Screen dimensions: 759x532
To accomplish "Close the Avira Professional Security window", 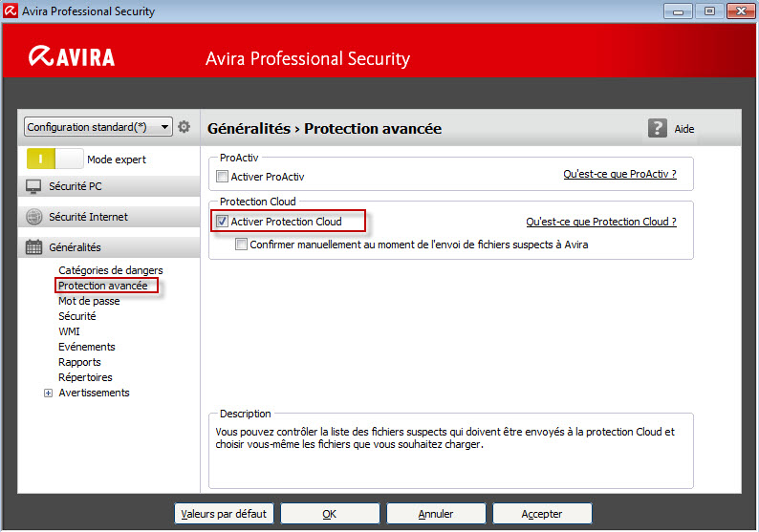I will click(741, 11).
